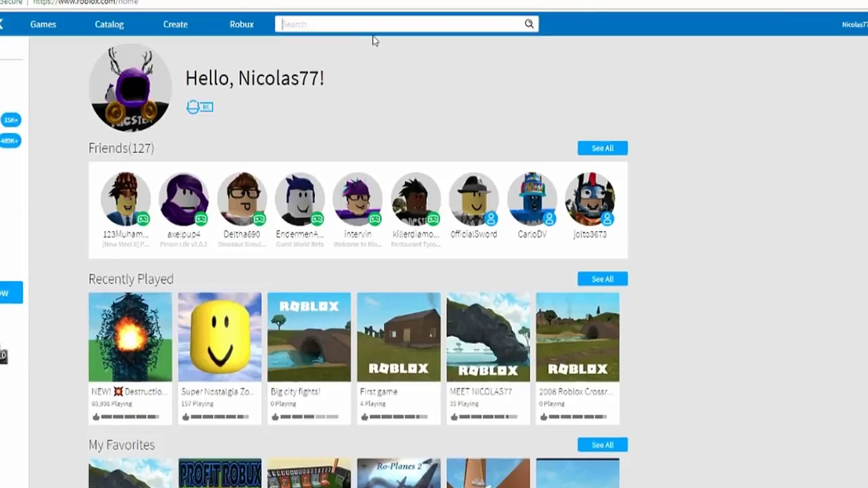Viewport: 868px width, 488px height.
Task: Open jolto3673 friend avatar
Action: 590,199
